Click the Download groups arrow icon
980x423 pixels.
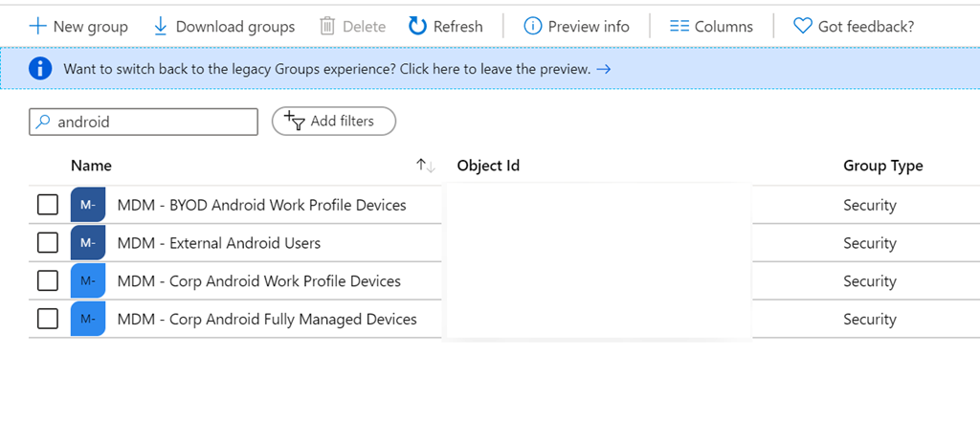point(161,26)
